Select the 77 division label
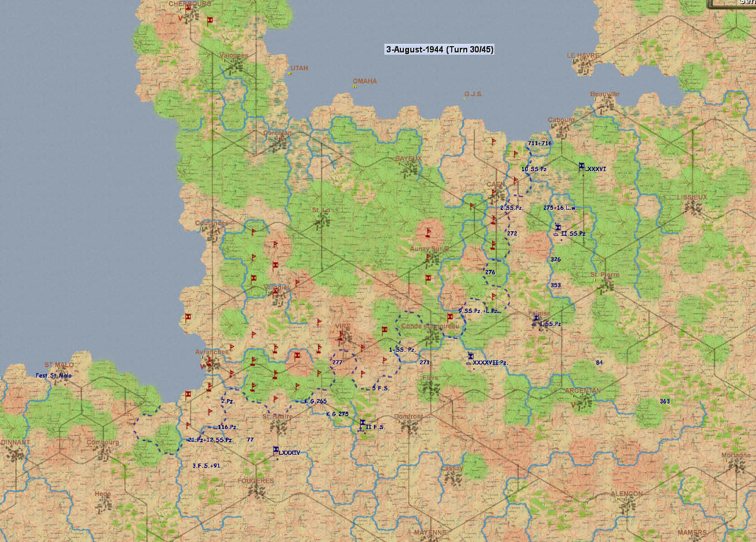756x542 pixels. 250,440
